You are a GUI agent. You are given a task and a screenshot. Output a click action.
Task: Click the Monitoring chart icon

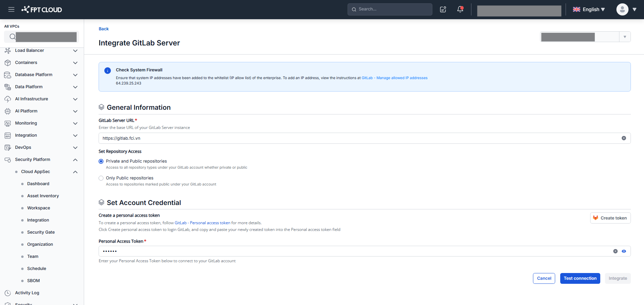tap(8, 123)
